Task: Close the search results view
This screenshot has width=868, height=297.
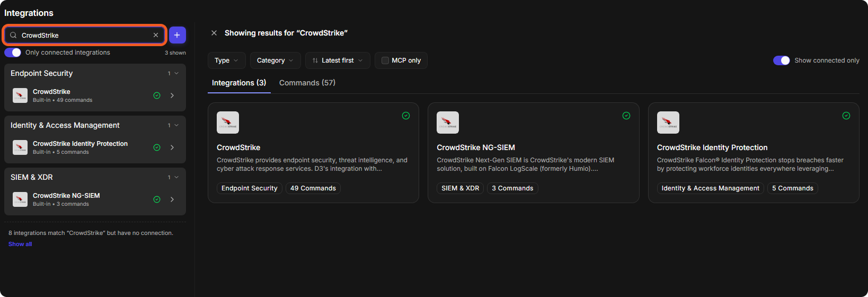Action: tap(214, 33)
